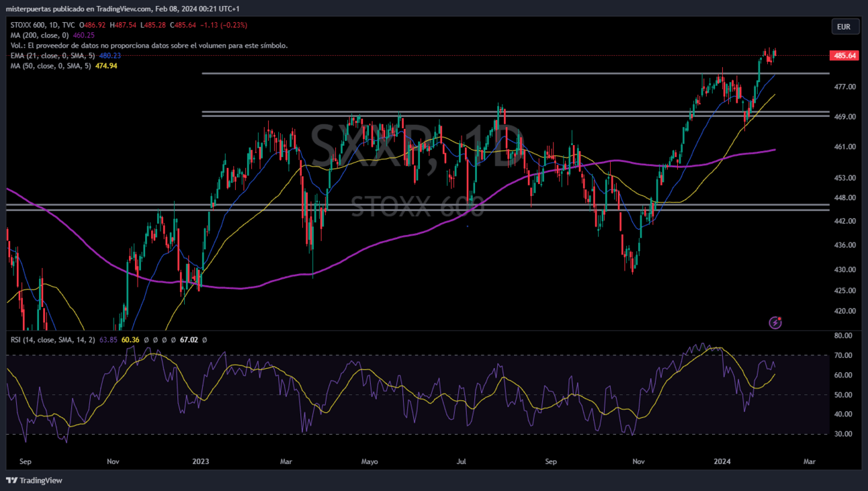Click the Vol. indicator legend message

tap(149, 45)
